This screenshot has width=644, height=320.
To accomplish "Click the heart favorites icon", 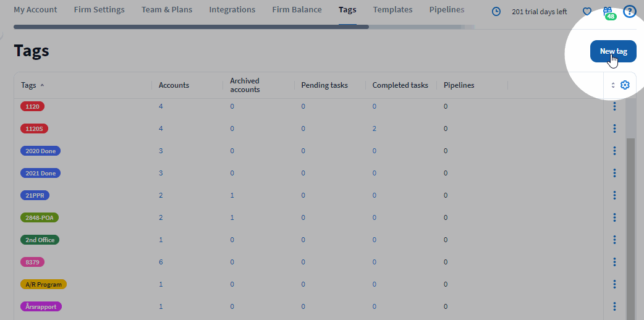I will (587, 12).
